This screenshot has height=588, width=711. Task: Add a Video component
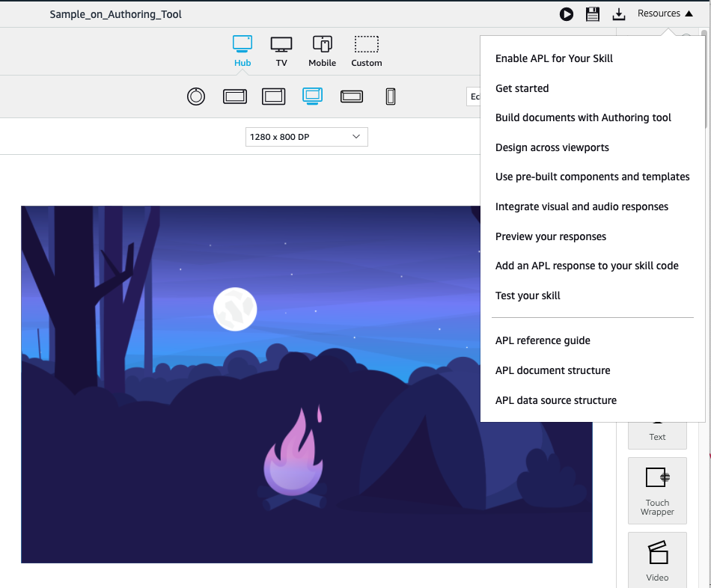click(657, 560)
